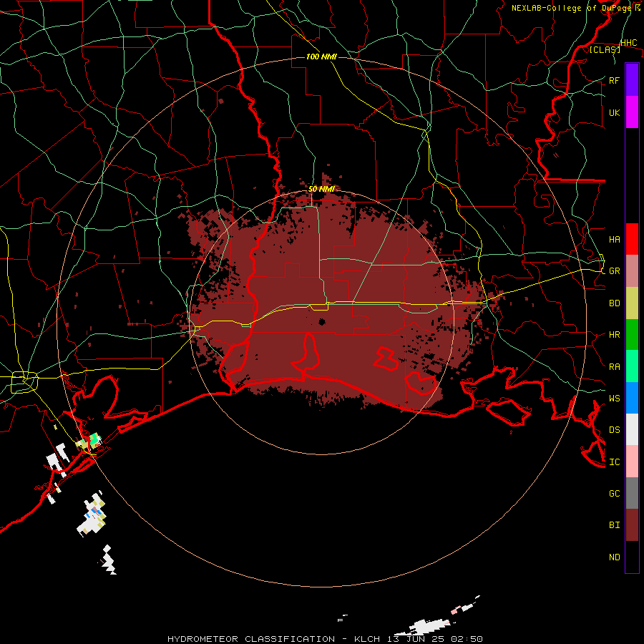Viewport: 644px width, 644px height.
Task: Click the 'GC' legend label
Action: click(614, 494)
